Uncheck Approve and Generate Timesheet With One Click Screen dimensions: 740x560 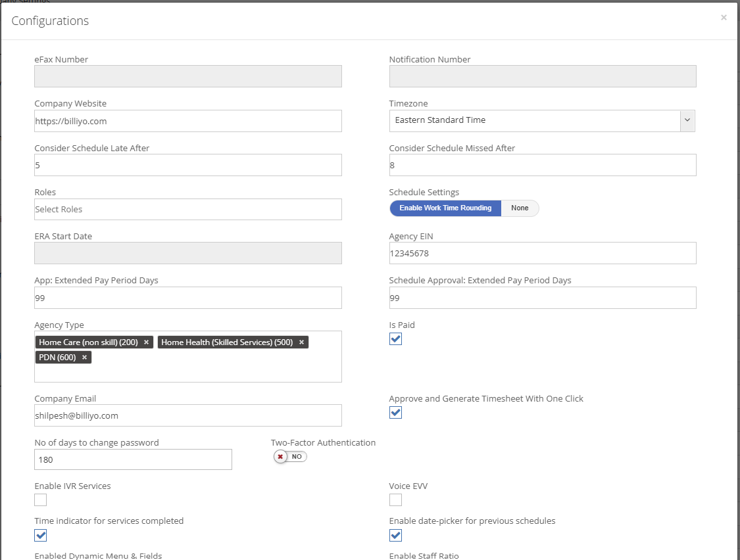[x=395, y=413]
